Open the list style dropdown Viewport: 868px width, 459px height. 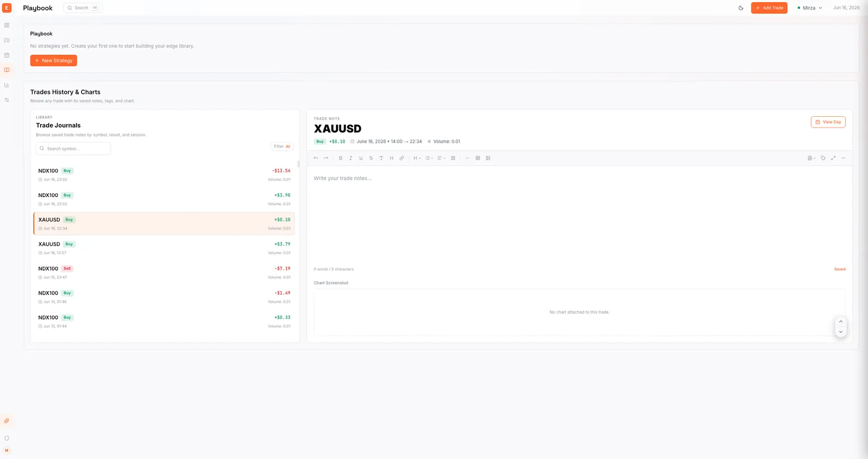[429, 158]
